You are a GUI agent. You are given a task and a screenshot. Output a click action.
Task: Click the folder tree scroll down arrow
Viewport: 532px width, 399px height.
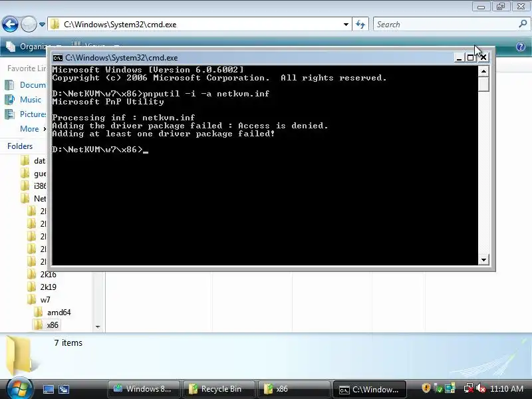pos(98,327)
